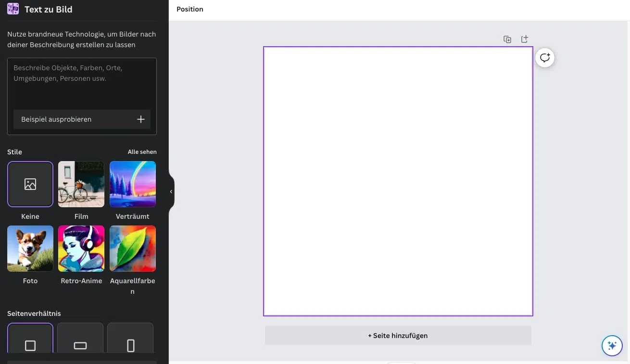The image size is (630, 364).
Task: Open the comment bubble beside the canvas
Action: tap(544, 57)
